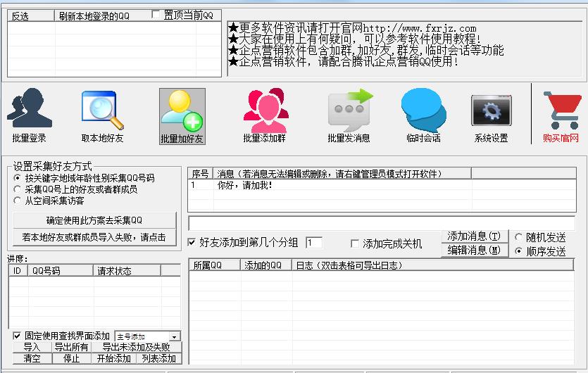Select 采集QQ号上的好友或者群成员 radio option
The image size is (588, 373).
(17, 189)
